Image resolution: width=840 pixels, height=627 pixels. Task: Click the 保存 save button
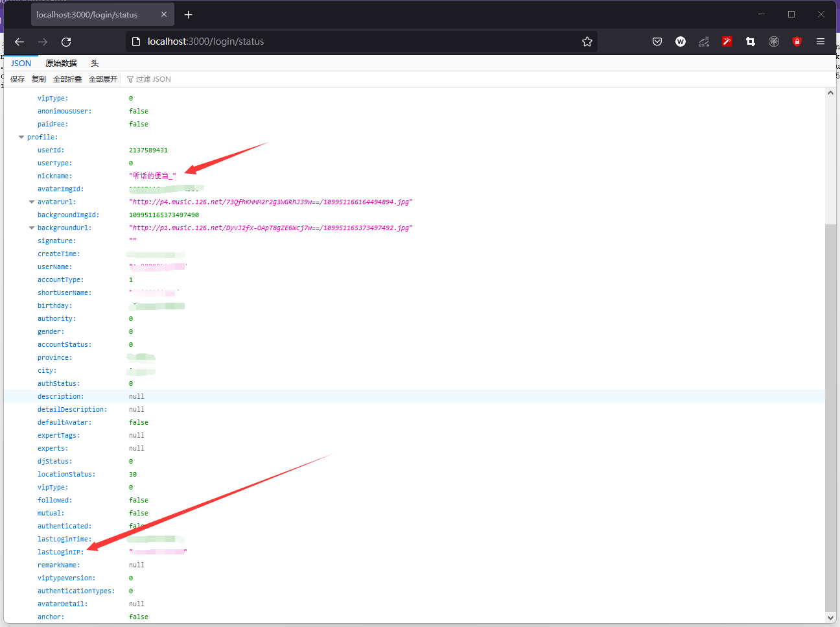(17, 79)
